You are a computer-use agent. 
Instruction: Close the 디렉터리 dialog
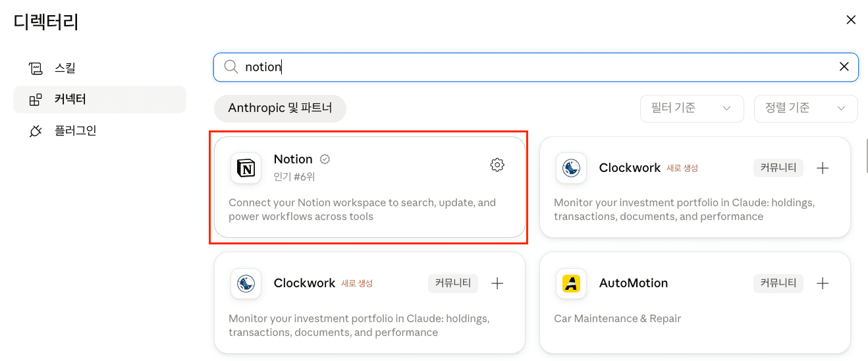851,20
